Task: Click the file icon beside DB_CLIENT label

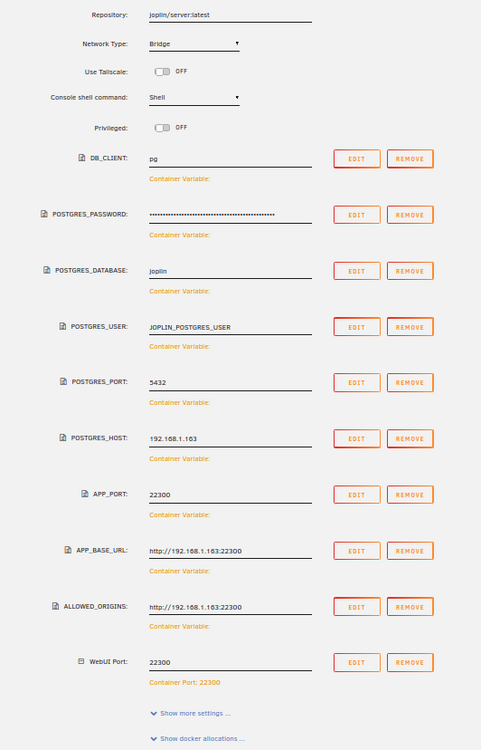Action: pos(82,158)
